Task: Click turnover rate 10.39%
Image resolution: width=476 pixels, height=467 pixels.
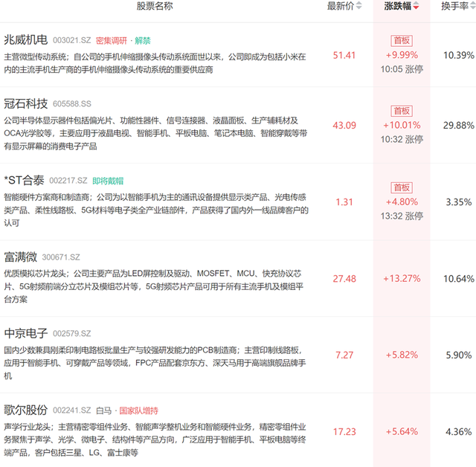Action: (x=458, y=55)
